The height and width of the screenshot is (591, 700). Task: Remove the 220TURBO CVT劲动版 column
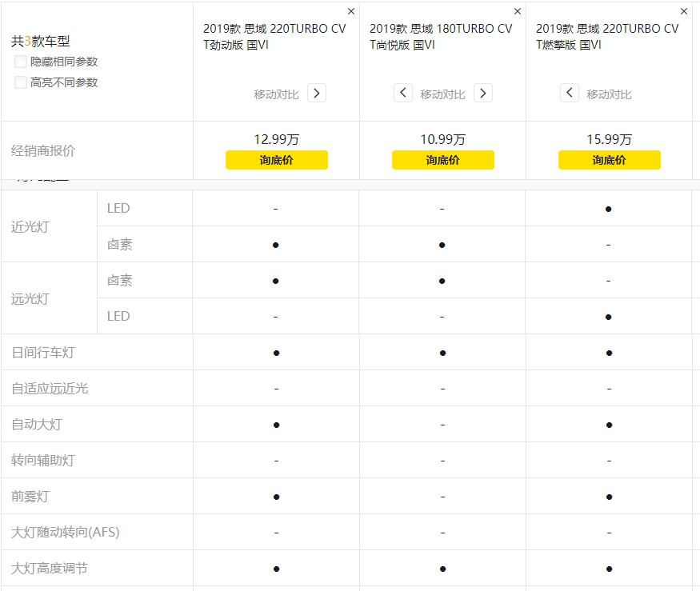click(x=351, y=12)
